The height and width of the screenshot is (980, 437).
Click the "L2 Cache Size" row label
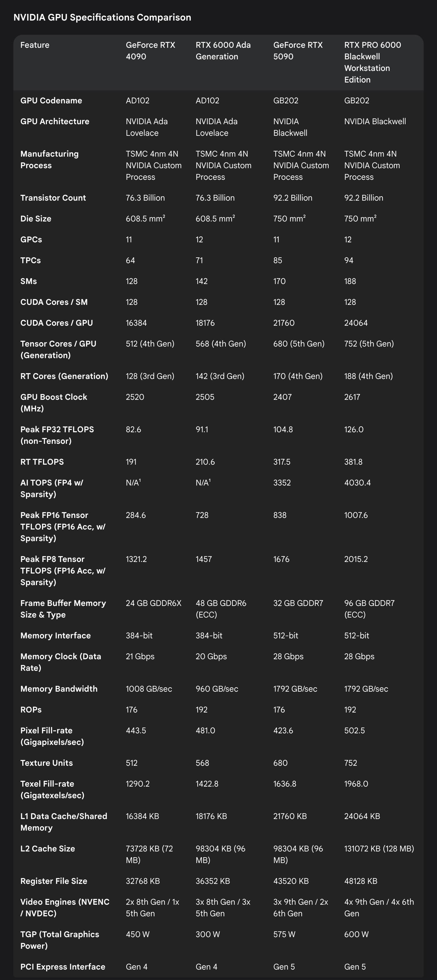(x=48, y=849)
